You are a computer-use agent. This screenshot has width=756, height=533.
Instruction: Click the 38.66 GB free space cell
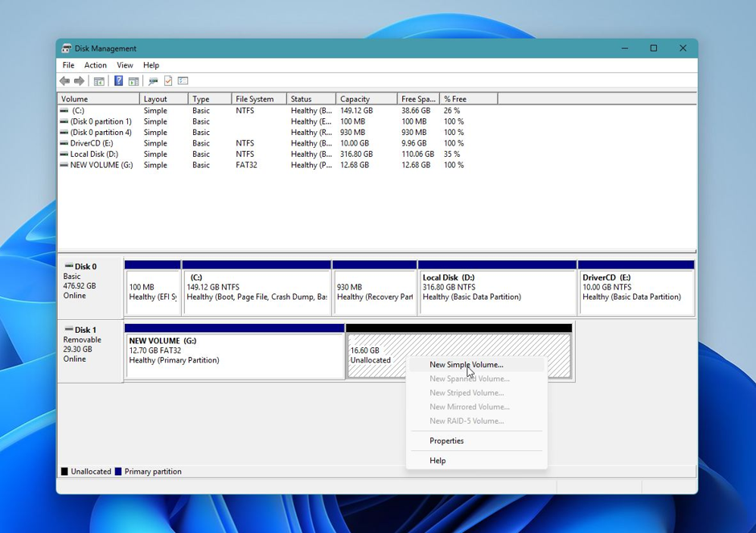click(416, 111)
